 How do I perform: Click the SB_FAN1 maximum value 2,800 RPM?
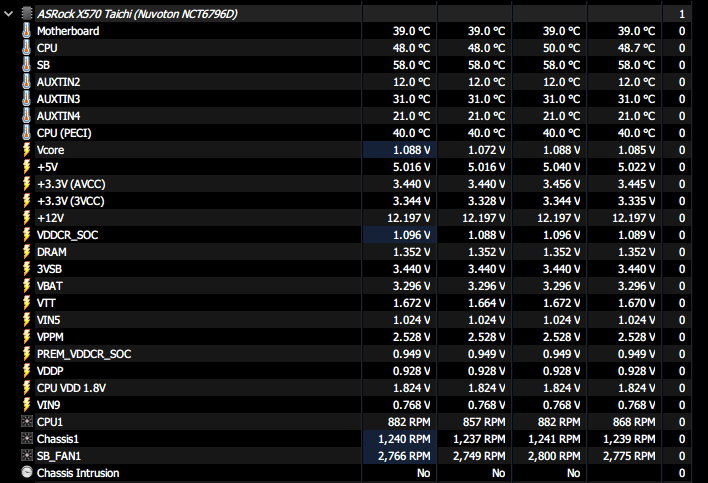click(x=554, y=456)
